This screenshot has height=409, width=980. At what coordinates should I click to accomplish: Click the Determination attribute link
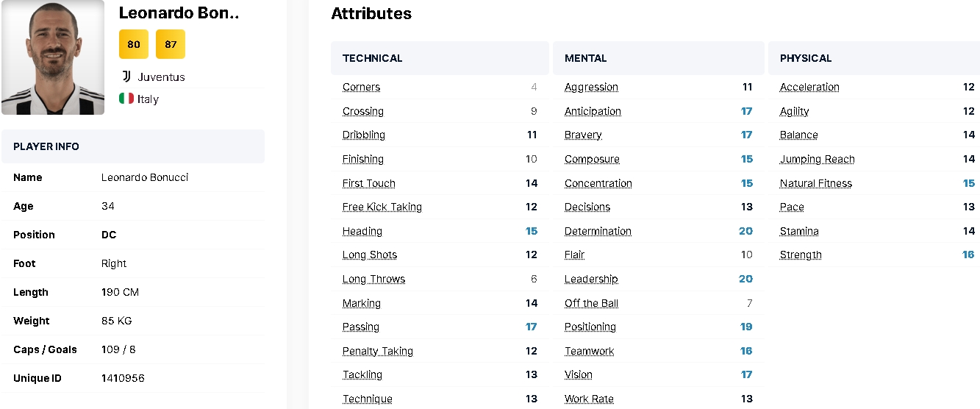598,231
